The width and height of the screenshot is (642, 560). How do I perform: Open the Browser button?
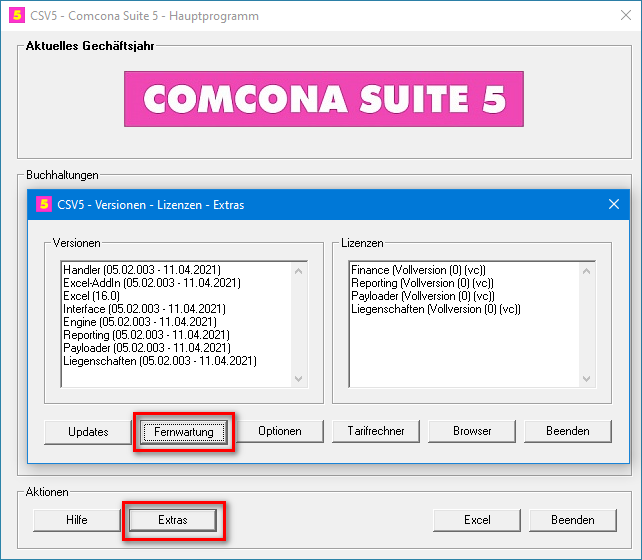point(472,431)
